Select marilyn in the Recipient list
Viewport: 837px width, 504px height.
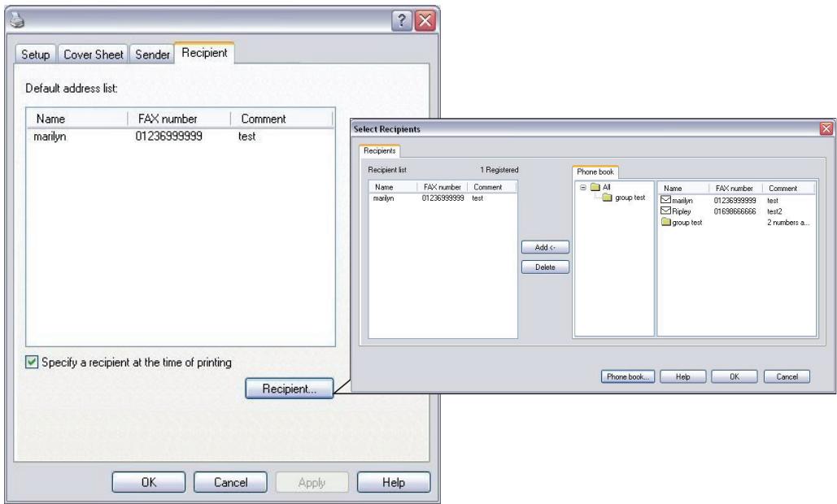383,198
